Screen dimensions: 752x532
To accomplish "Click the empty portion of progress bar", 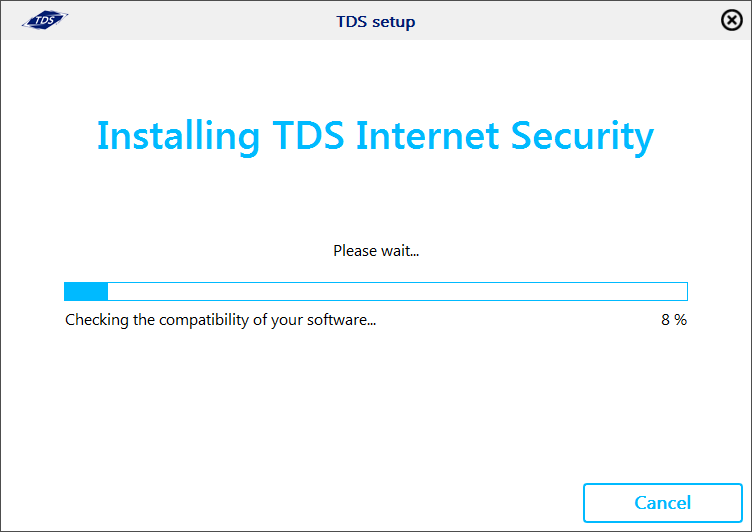I will tap(398, 292).
